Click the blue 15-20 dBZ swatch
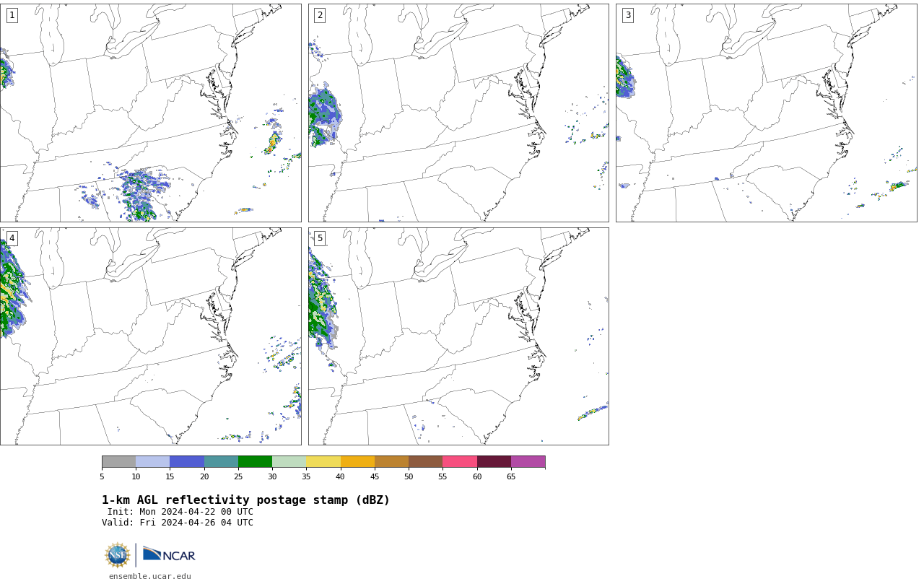Viewport: 924px width, 584px height. pos(187,462)
